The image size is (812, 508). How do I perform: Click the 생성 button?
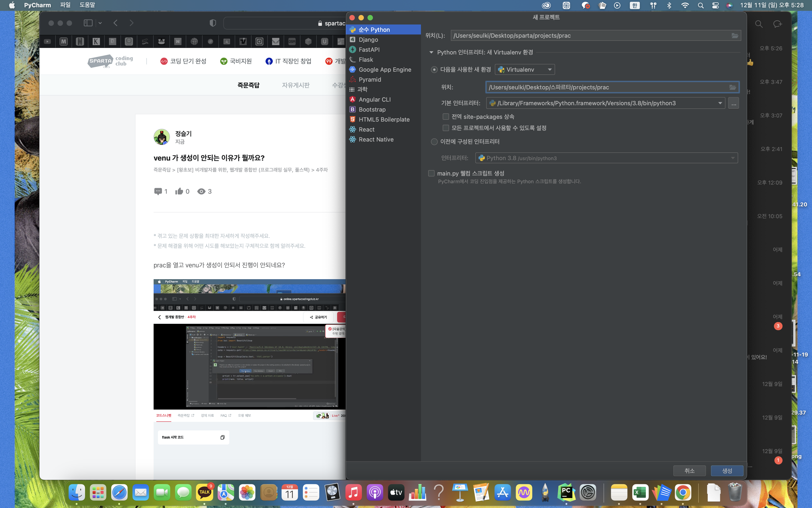click(x=727, y=471)
